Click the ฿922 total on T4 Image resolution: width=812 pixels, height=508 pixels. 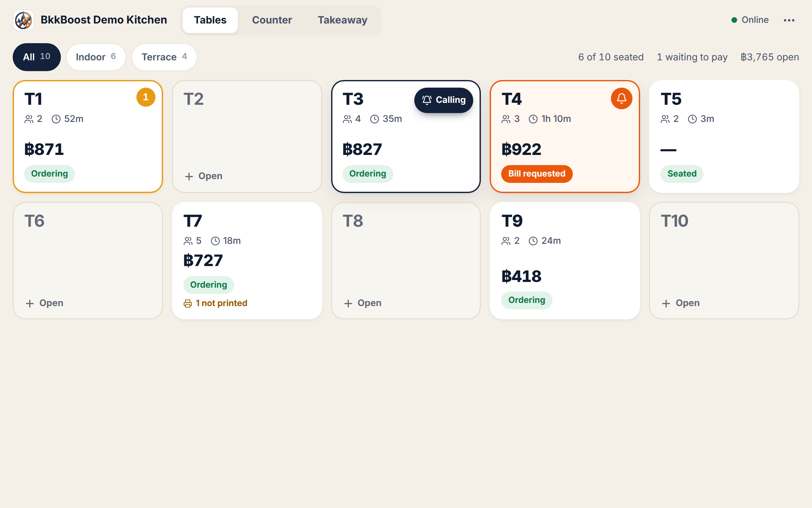click(x=521, y=149)
